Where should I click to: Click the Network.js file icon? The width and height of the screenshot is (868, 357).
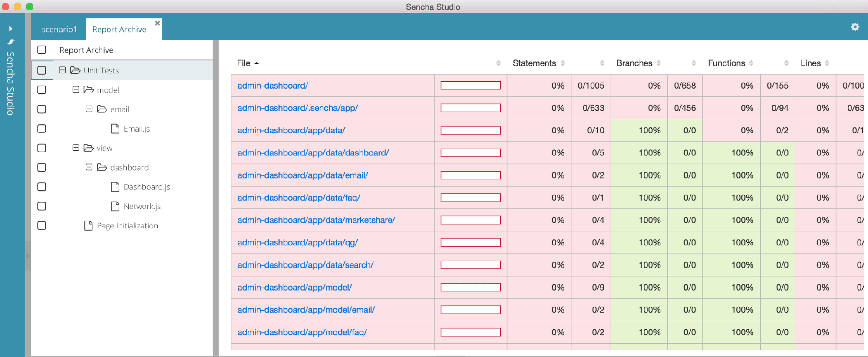[115, 206]
